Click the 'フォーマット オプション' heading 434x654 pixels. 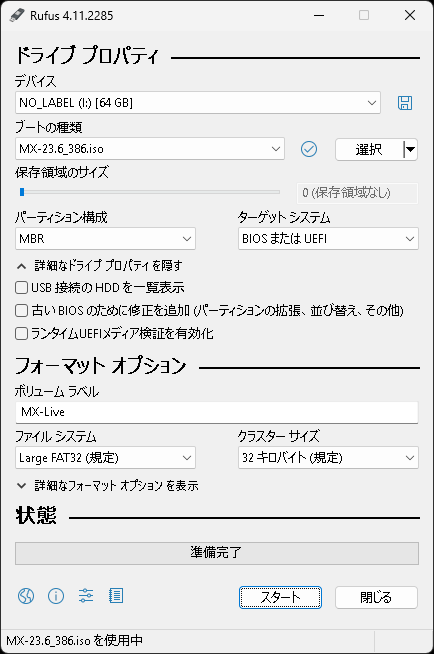pos(100,365)
